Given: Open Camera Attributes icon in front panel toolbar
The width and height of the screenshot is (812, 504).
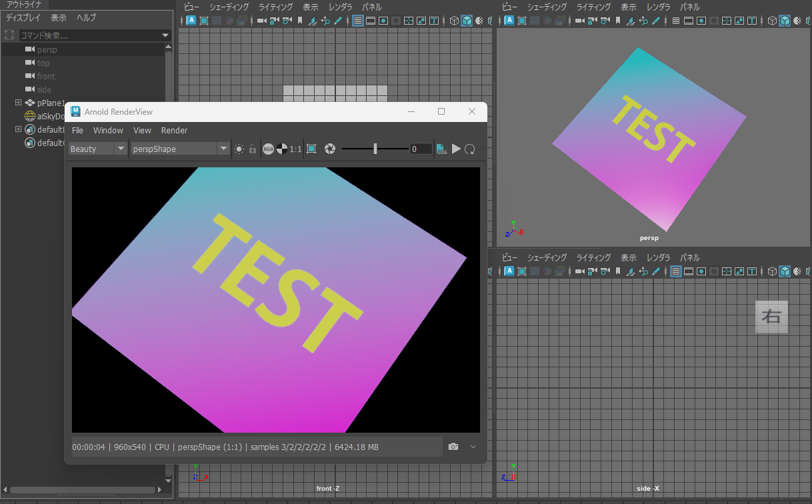Looking at the screenshot, I should 287,21.
